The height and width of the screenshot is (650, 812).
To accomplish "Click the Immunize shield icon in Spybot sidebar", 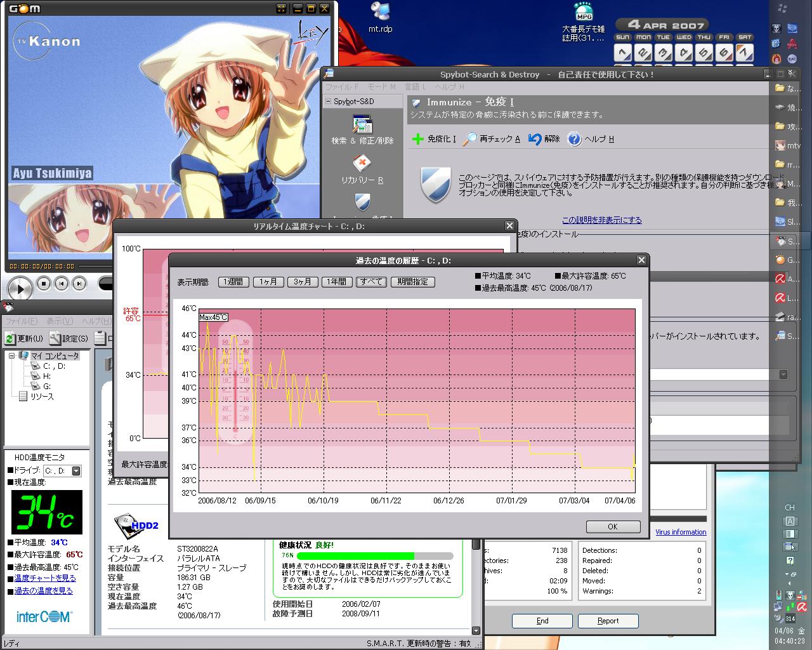I will (362, 202).
